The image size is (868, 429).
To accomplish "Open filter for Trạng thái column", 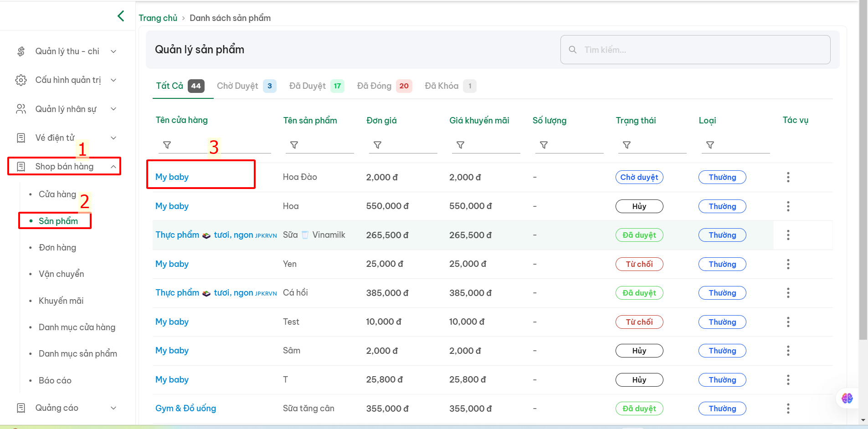I will tap(627, 145).
